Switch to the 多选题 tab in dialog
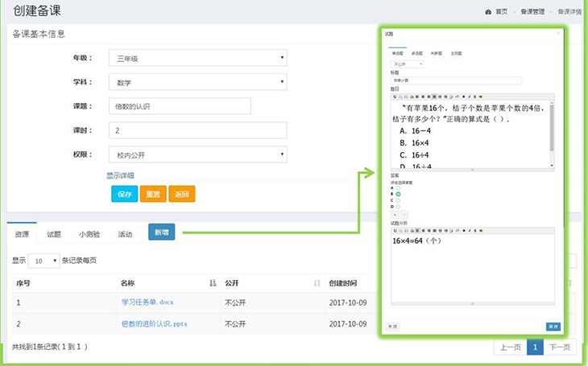The width and height of the screenshot is (588, 366). (416, 53)
